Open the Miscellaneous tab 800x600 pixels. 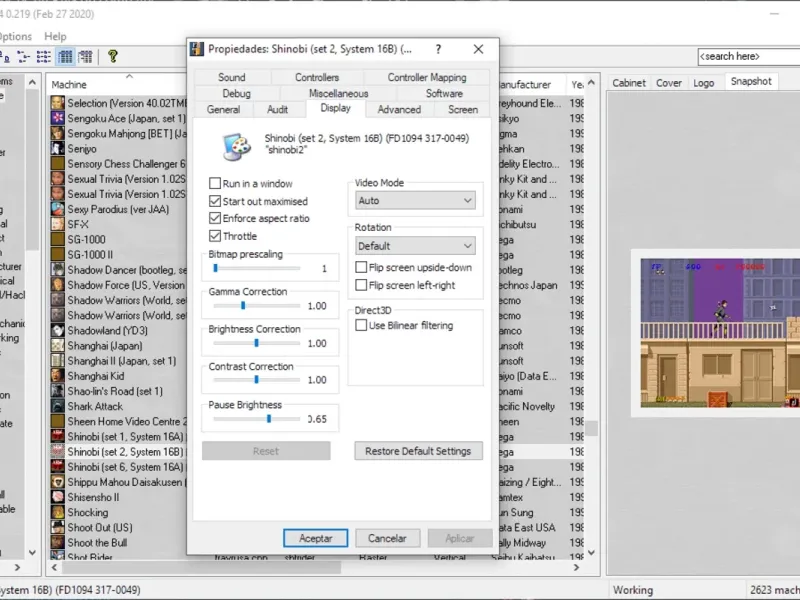click(x=338, y=93)
